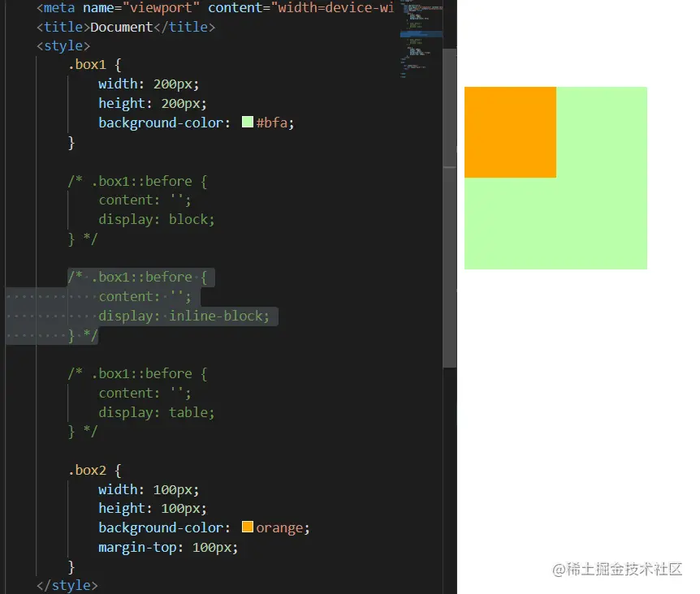Click the opening style tag
Screen dimensions: 700x594
(x=63, y=45)
